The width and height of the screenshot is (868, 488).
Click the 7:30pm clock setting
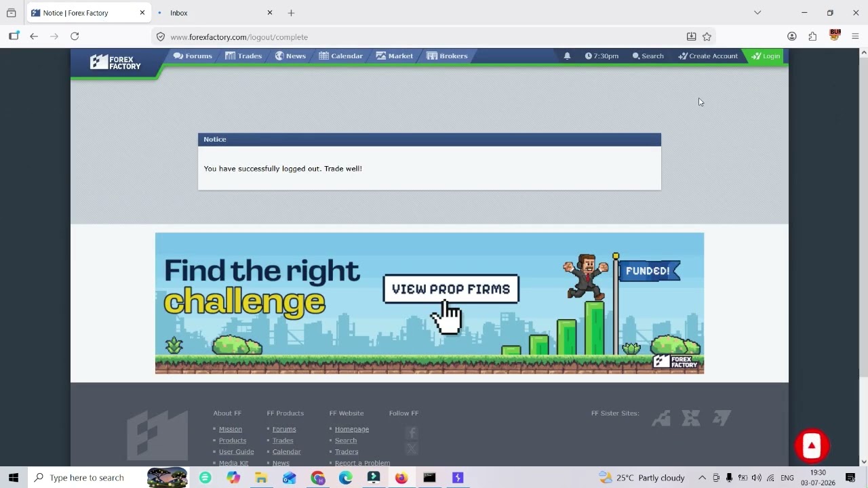[x=601, y=56]
